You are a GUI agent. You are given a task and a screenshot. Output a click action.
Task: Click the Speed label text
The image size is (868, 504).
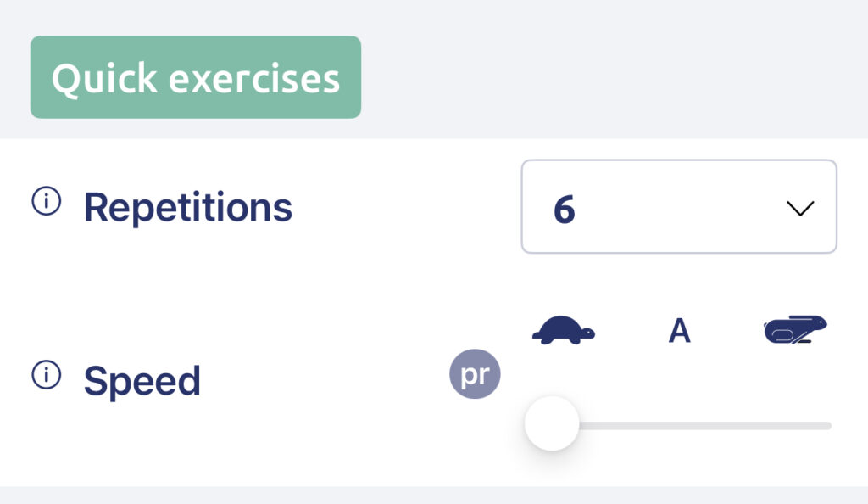click(142, 381)
